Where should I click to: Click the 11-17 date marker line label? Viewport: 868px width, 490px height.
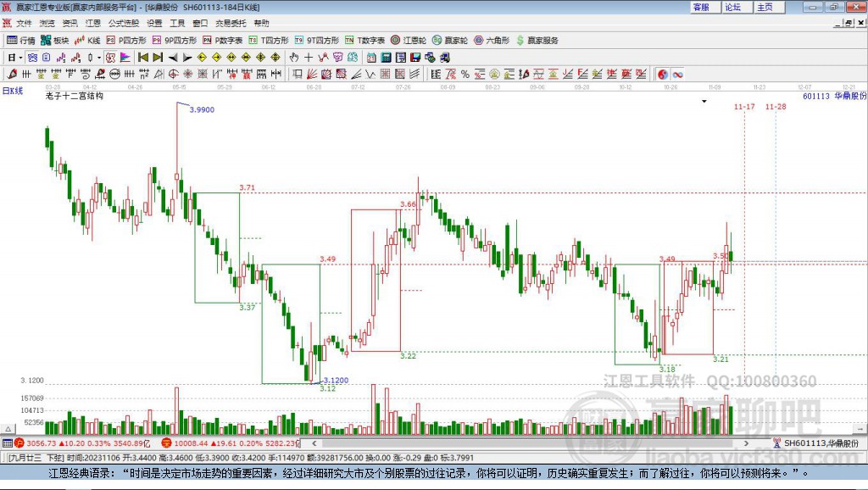point(744,106)
